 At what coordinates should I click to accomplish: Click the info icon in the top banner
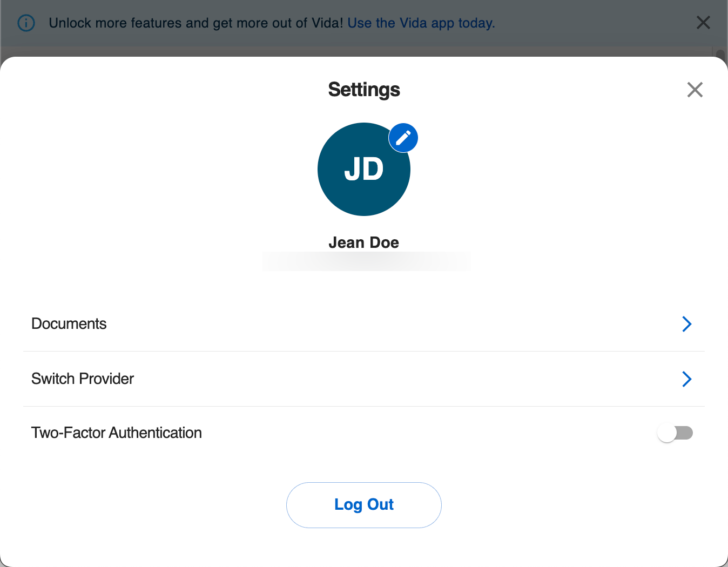point(26,23)
